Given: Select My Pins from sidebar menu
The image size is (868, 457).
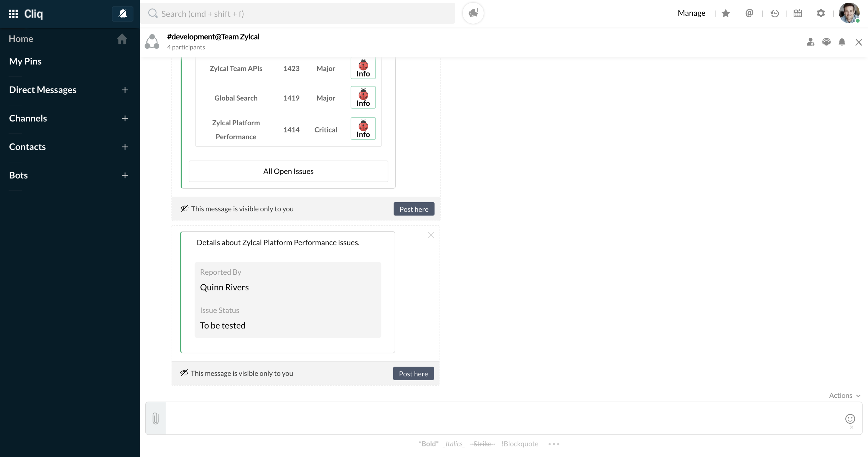Looking at the screenshot, I should (25, 61).
